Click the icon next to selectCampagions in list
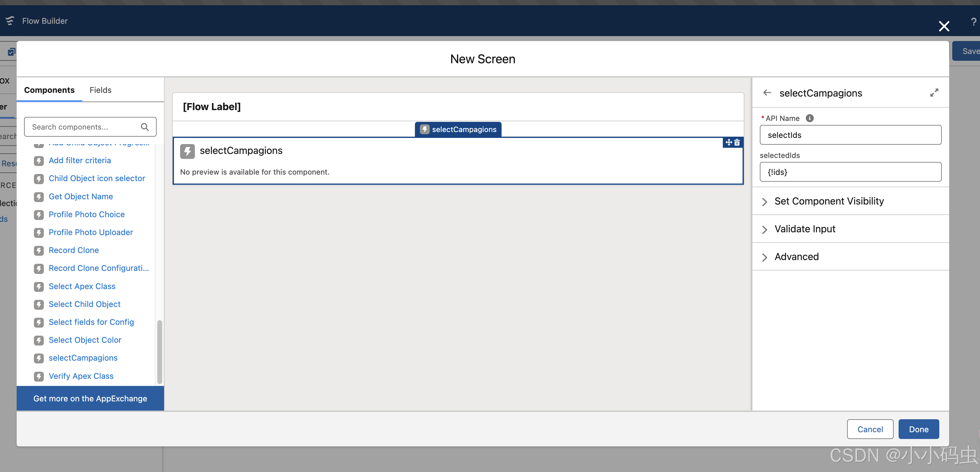 (39, 358)
